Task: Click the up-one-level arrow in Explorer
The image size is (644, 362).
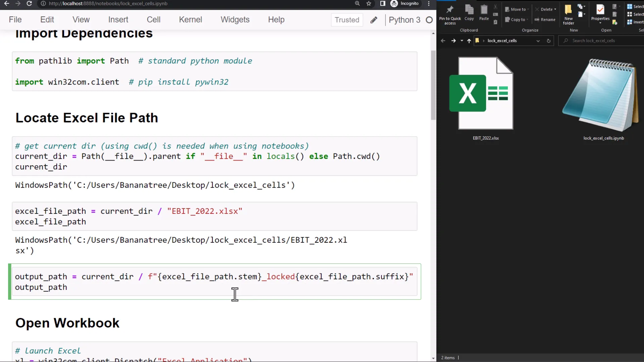Action: (469, 41)
